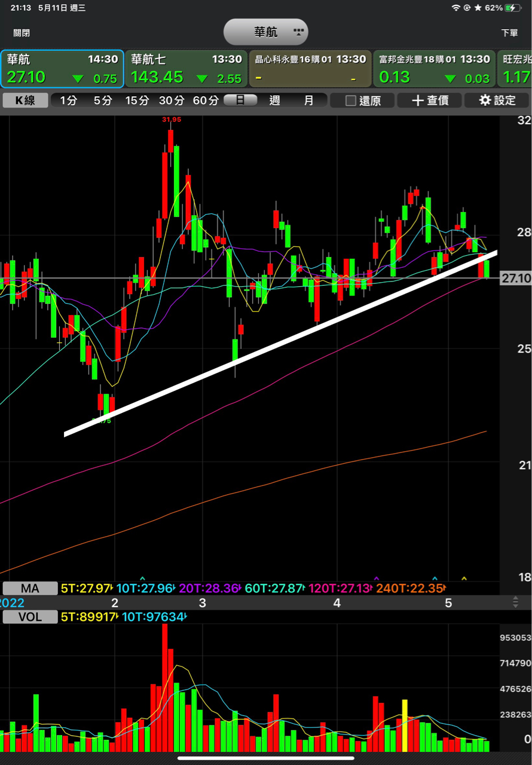Open the MA indicator selector
The width and height of the screenshot is (532, 765).
click(x=30, y=589)
